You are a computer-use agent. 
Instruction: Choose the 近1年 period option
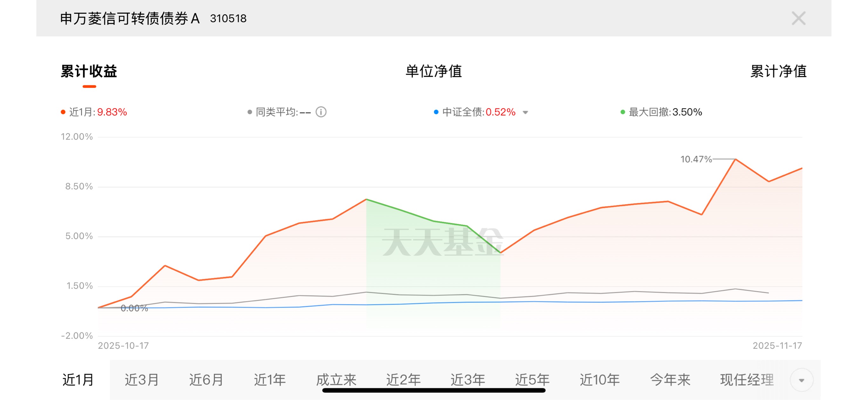270,380
